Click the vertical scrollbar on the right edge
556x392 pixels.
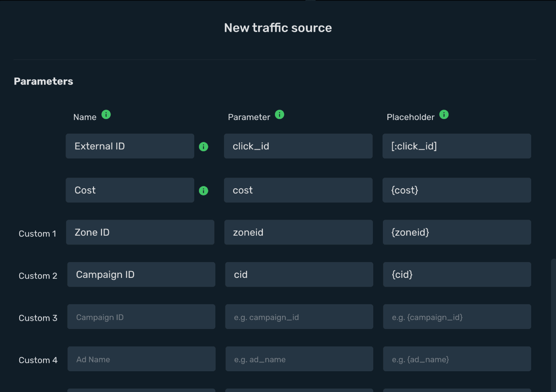point(553,325)
